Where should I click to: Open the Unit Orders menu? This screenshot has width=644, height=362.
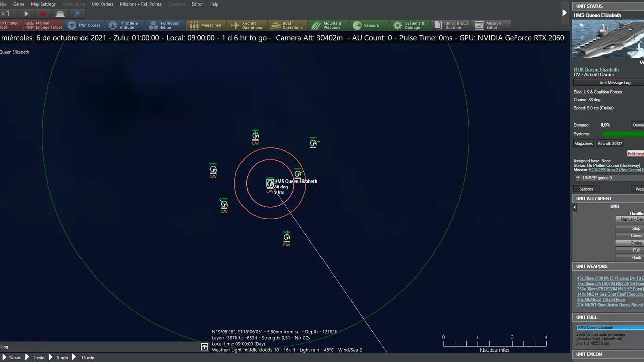pos(102,4)
